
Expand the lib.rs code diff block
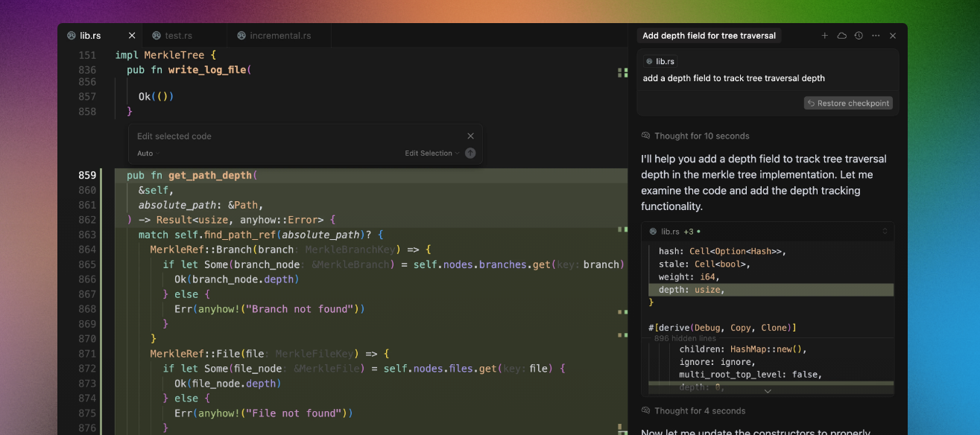click(885, 232)
